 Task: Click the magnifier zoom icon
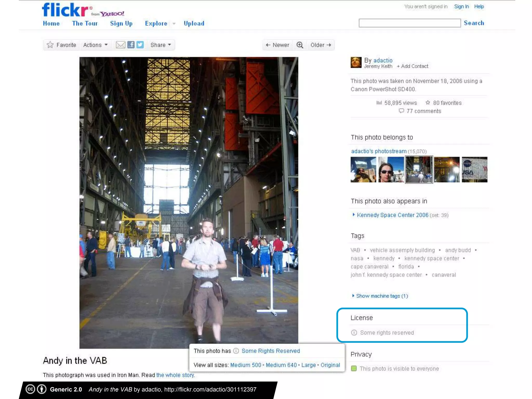coord(300,45)
